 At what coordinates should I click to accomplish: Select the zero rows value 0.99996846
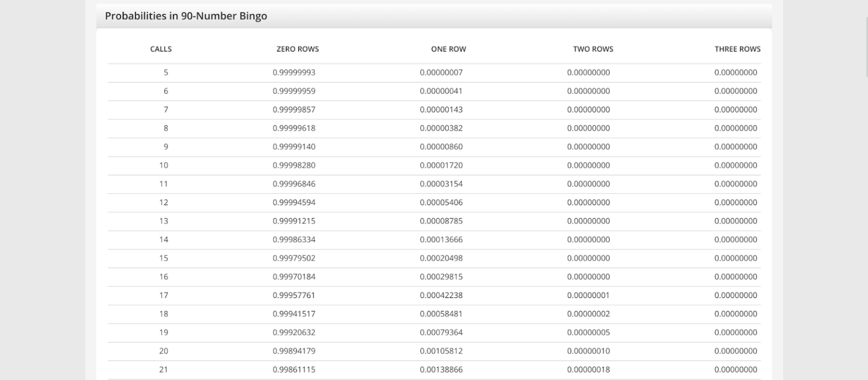(x=294, y=184)
